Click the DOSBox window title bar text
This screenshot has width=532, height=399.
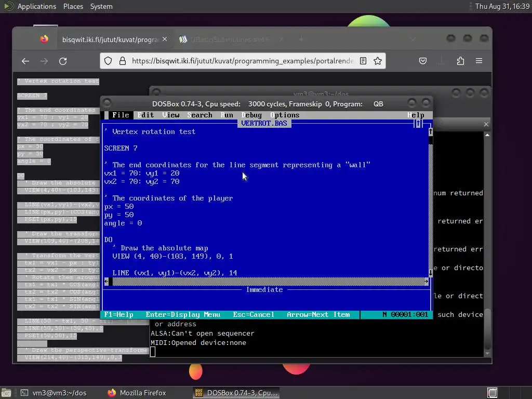coord(268,104)
